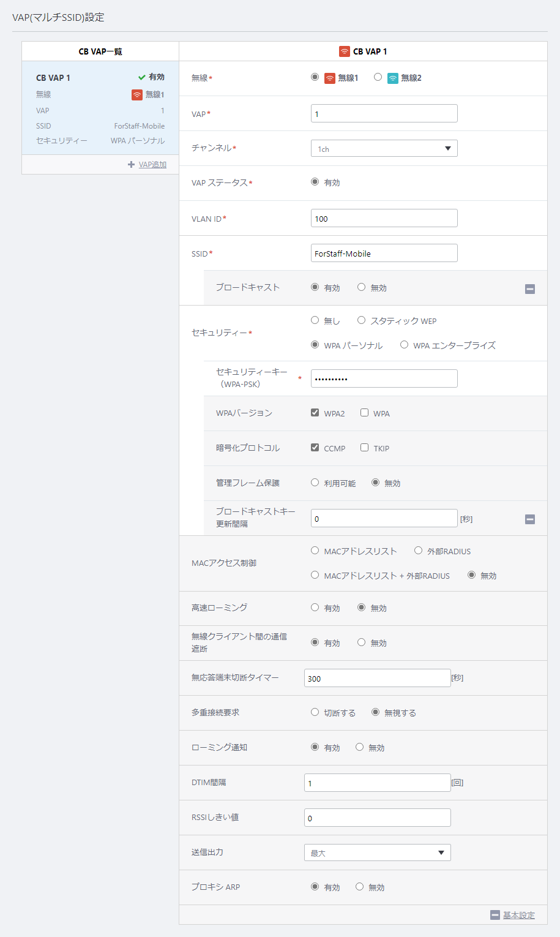This screenshot has height=937, width=560.
Task: Select 無線1 radio button
Action: 315,77
